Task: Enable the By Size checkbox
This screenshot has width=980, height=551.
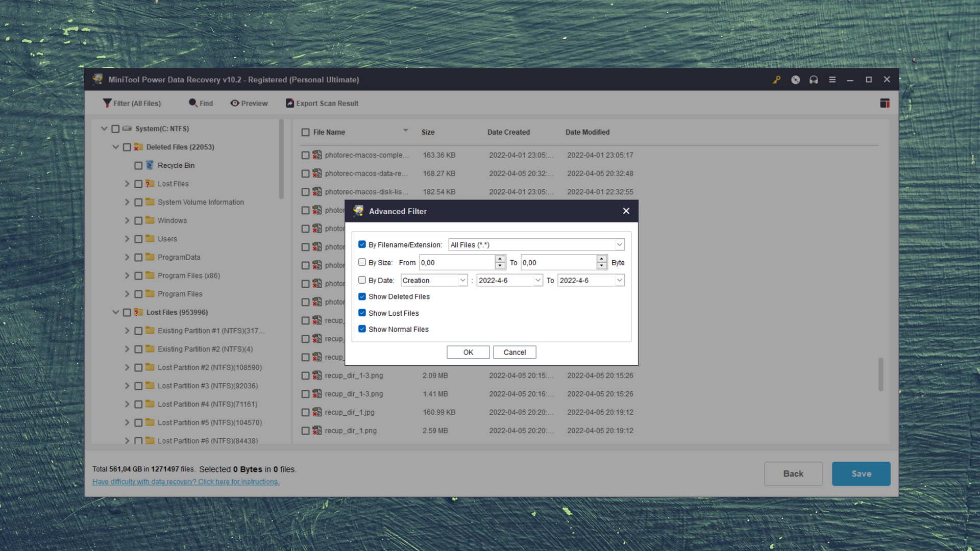Action: pyautogui.click(x=362, y=262)
